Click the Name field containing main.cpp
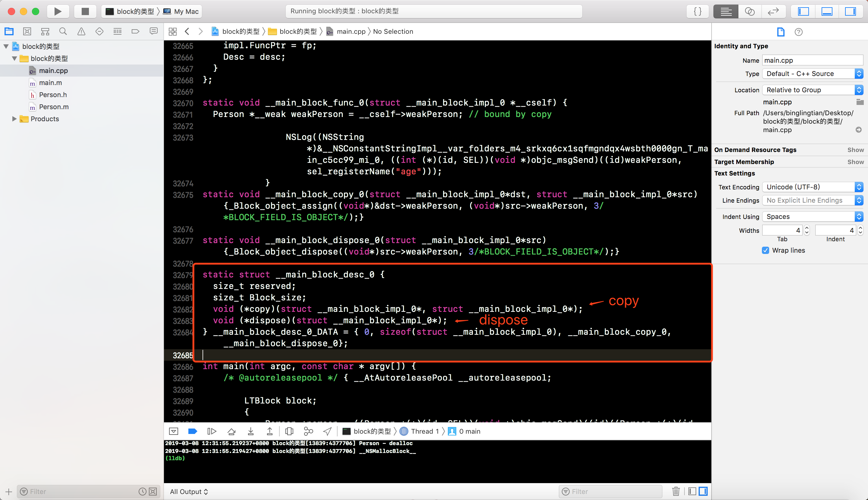The width and height of the screenshot is (868, 500). (812, 60)
